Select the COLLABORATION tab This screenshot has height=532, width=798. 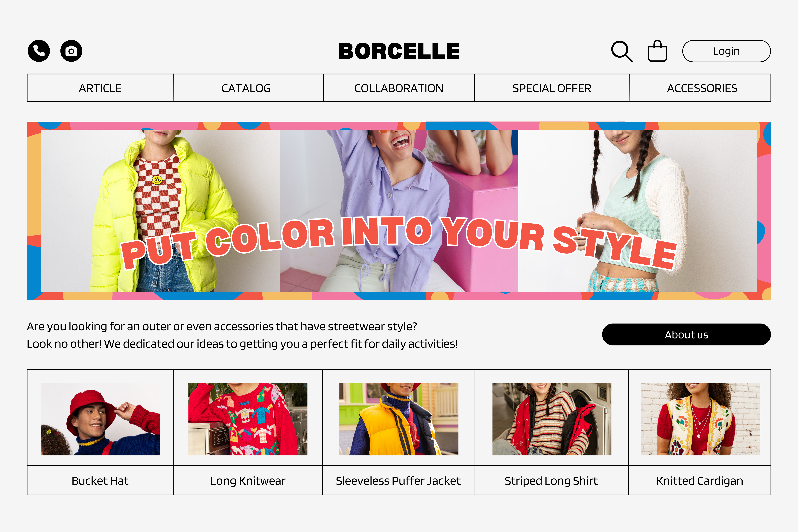tap(399, 88)
